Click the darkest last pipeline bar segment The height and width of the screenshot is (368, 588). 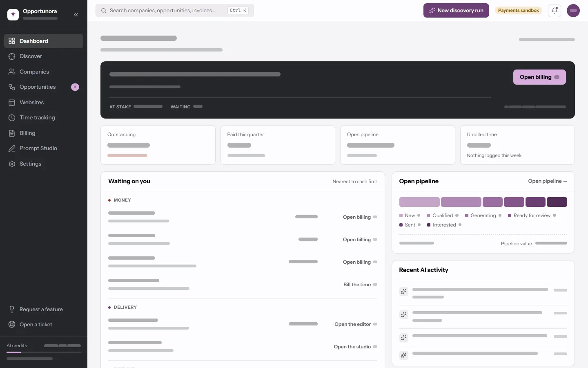click(x=557, y=202)
